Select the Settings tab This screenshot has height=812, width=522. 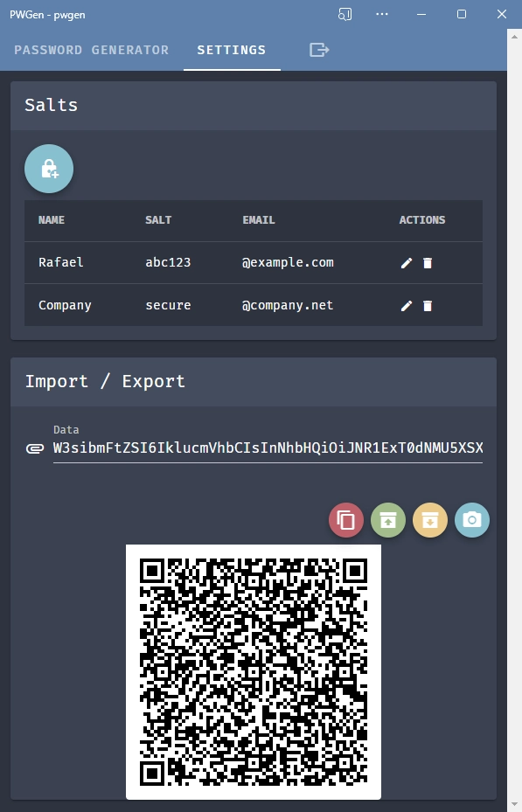point(232,50)
